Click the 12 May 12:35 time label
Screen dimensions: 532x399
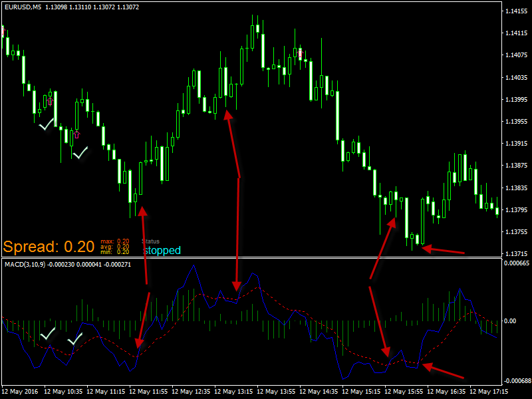tap(191, 392)
